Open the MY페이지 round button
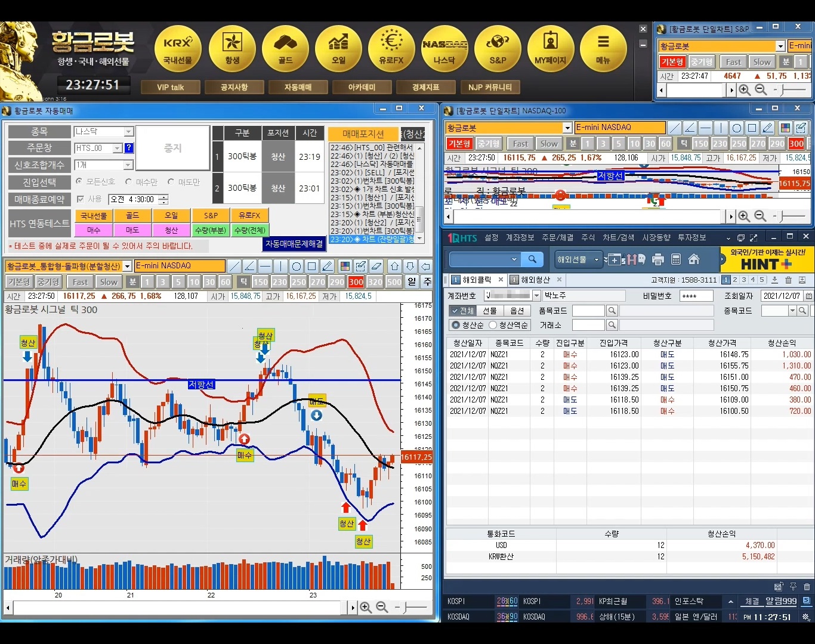 (551, 49)
